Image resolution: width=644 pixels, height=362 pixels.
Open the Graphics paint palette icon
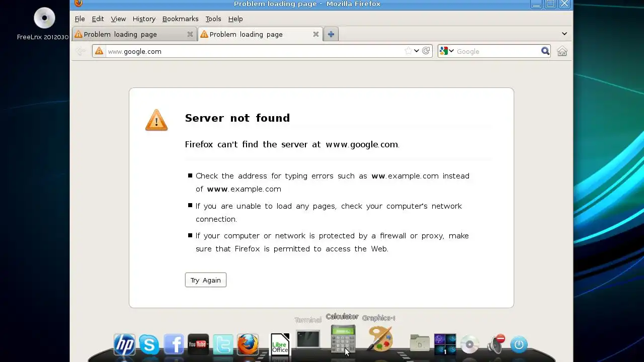(380, 338)
